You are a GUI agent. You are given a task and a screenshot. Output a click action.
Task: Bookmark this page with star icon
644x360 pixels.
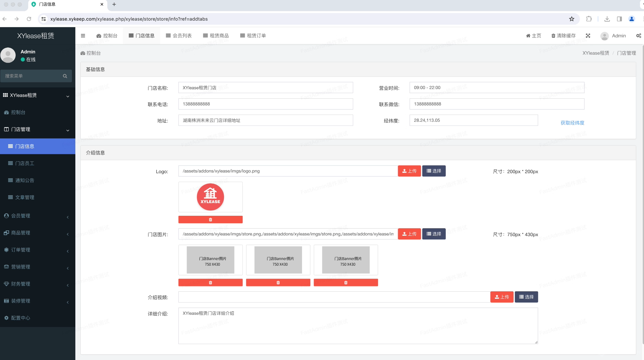click(571, 19)
